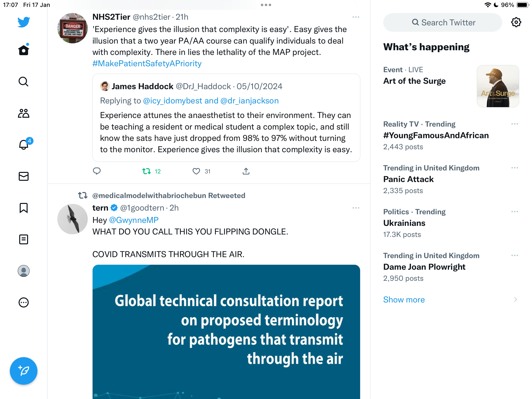
Task: Click the Twitter bird logo
Action: point(24,22)
